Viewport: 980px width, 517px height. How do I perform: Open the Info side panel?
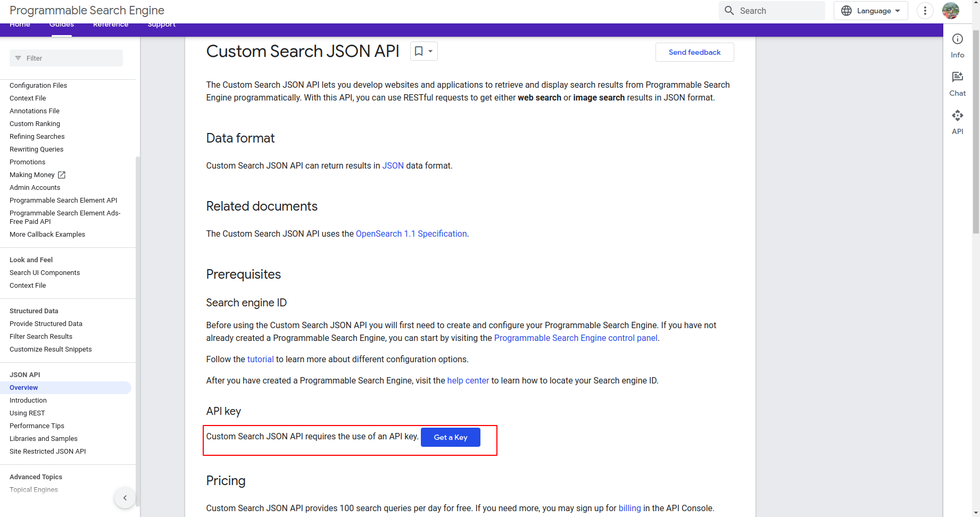[958, 46]
